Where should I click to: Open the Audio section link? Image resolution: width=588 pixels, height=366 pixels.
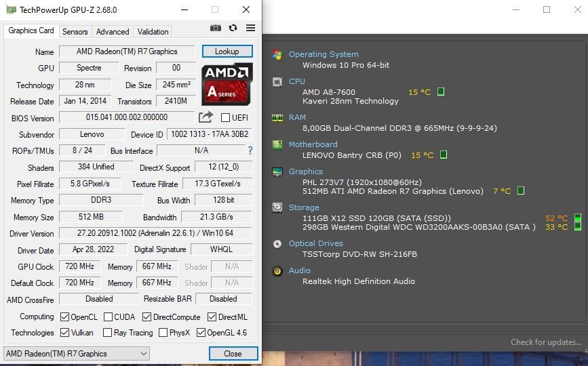pyautogui.click(x=299, y=270)
